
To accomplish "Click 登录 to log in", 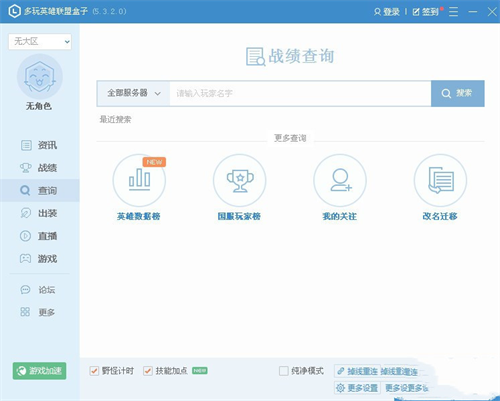I will (387, 12).
